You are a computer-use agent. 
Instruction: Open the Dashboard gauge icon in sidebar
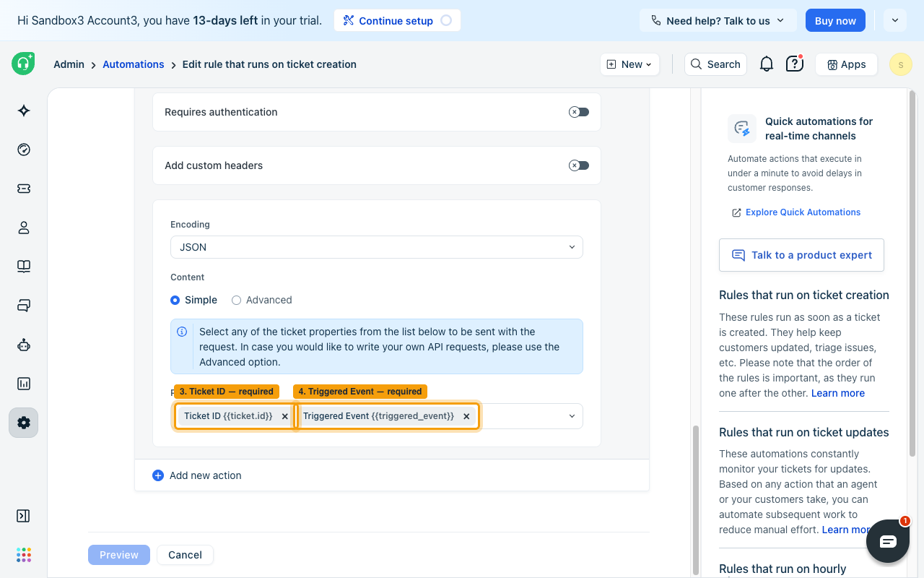pyautogui.click(x=23, y=150)
